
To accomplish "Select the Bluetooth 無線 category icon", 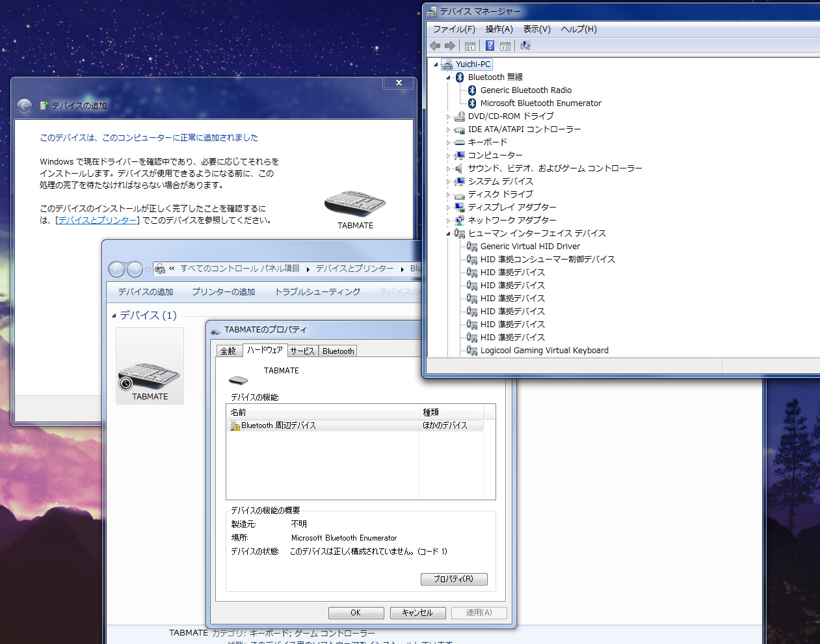I will (460, 77).
